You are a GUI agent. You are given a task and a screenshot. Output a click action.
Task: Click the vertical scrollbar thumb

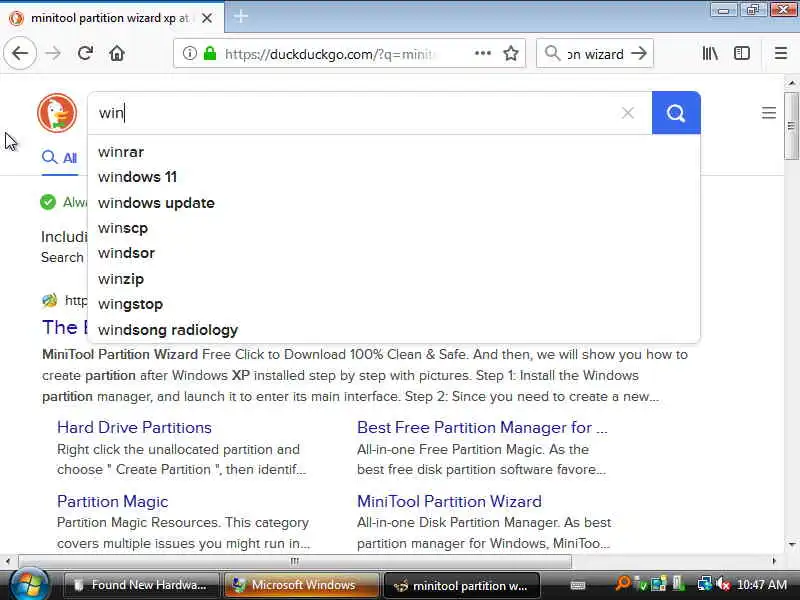point(791,126)
